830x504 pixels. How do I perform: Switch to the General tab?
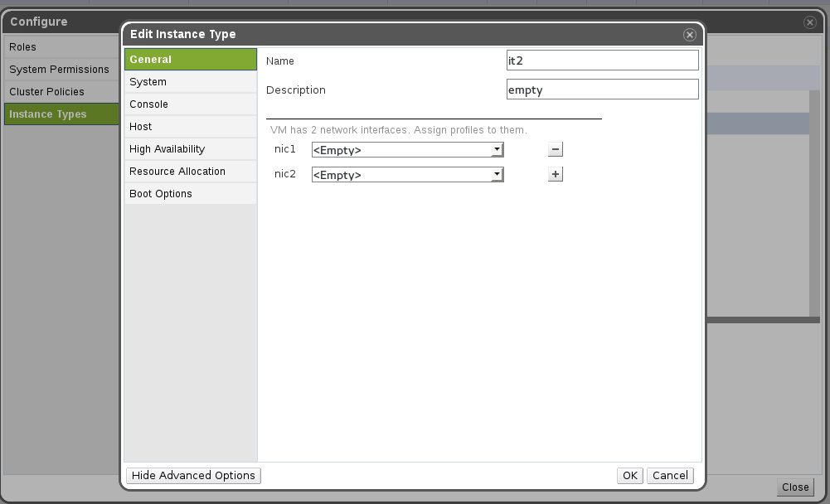pyautogui.click(x=190, y=60)
